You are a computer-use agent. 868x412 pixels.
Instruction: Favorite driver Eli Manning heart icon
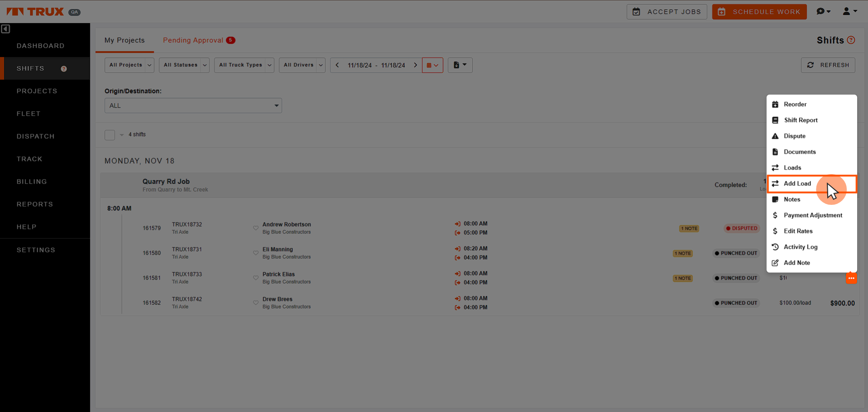click(256, 253)
